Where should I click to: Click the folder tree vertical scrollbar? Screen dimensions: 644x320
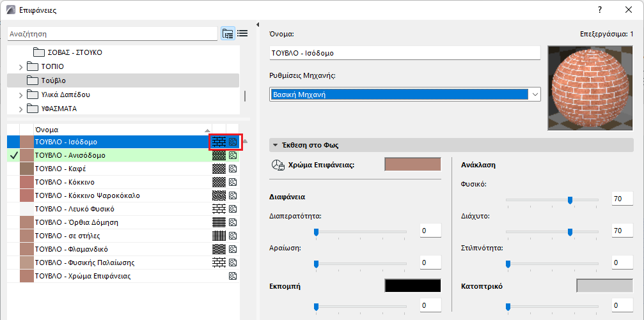(x=245, y=96)
